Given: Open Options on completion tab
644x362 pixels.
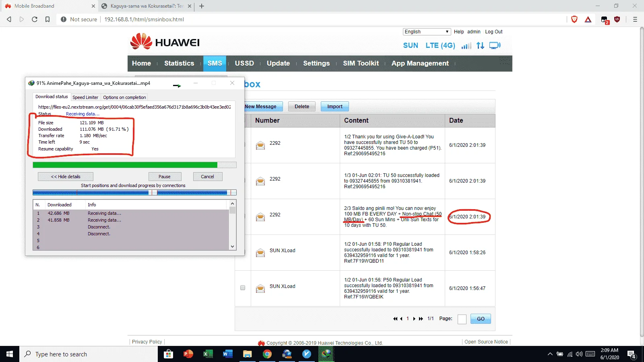Looking at the screenshot, I should click(x=124, y=97).
